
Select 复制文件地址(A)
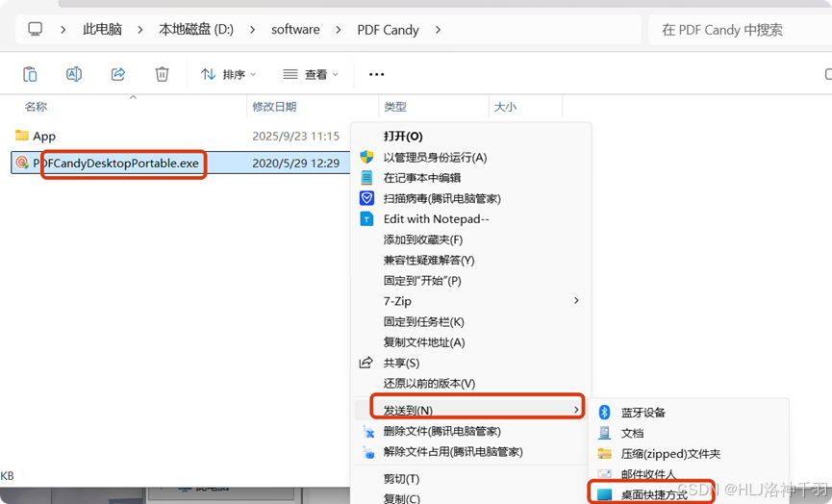(x=424, y=342)
